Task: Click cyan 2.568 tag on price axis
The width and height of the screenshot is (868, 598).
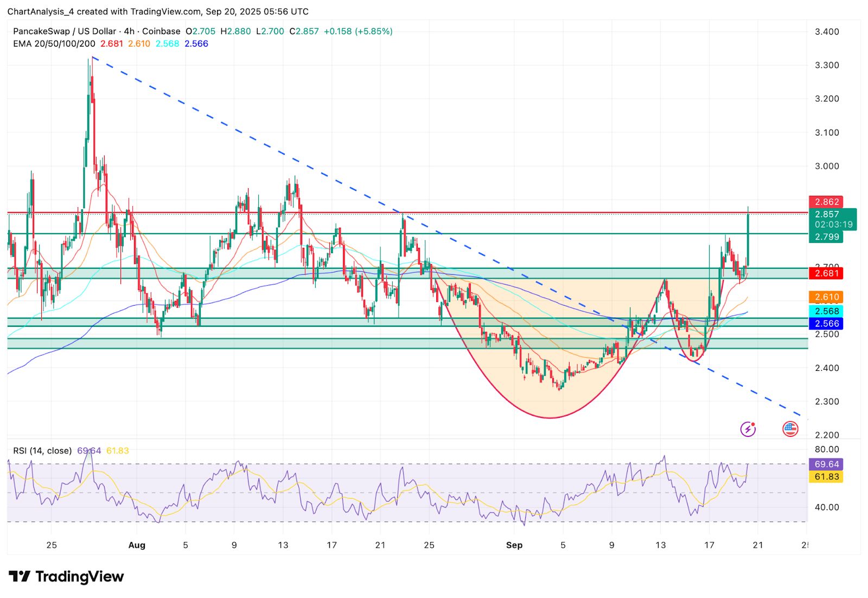Action: click(x=826, y=311)
